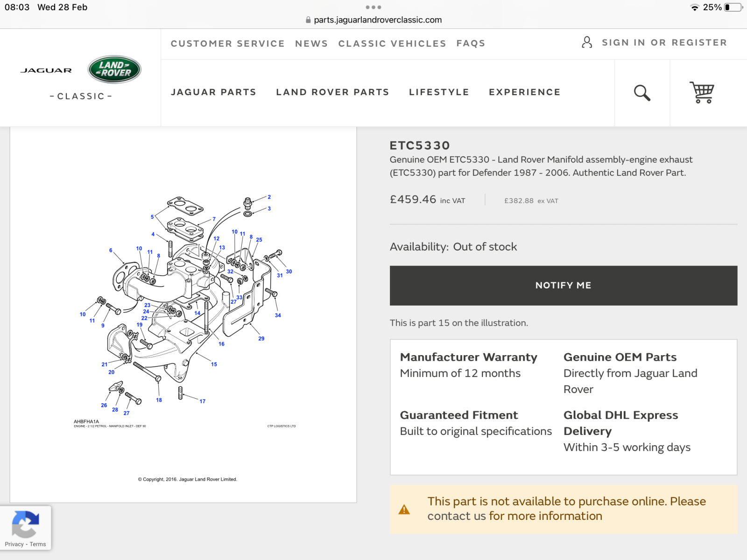Open the FAQs menu item
Viewport: 747px width, 560px height.
(x=471, y=43)
